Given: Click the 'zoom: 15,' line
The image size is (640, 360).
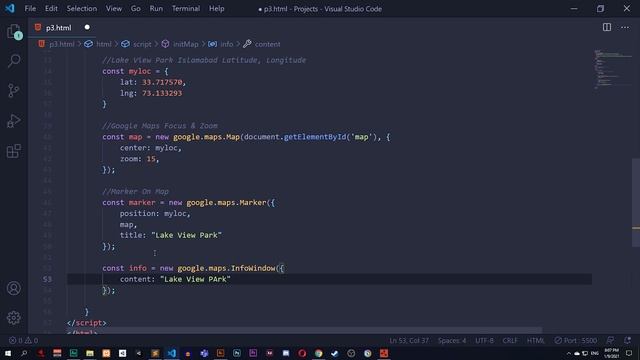Looking at the screenshot, I should pos(140,159).
